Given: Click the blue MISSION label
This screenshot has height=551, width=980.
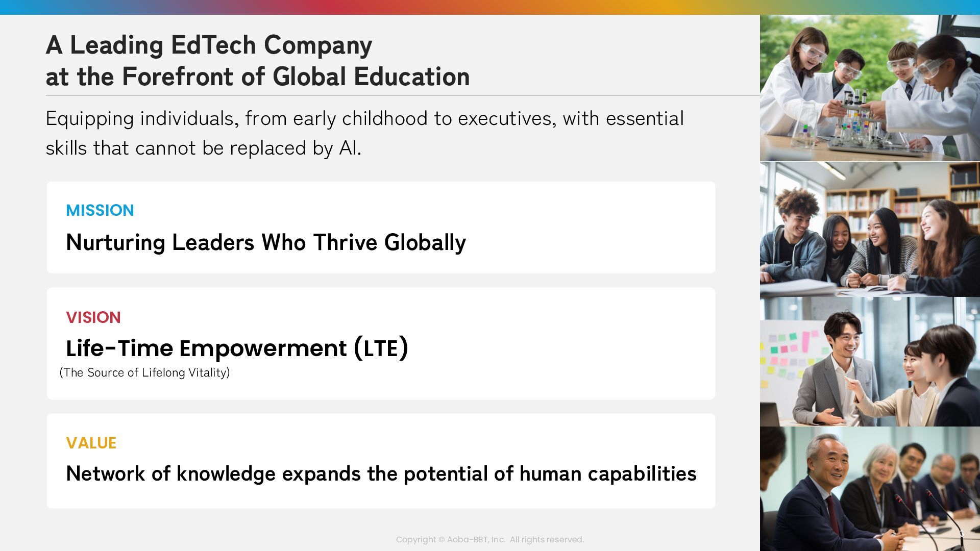Looking at the screenshot, I should point(100,210).
